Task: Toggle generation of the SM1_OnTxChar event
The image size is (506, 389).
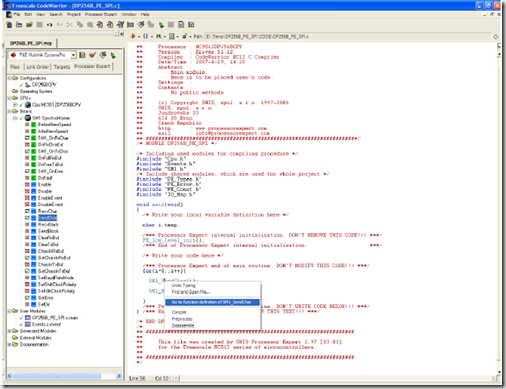Action: [27, 151]
